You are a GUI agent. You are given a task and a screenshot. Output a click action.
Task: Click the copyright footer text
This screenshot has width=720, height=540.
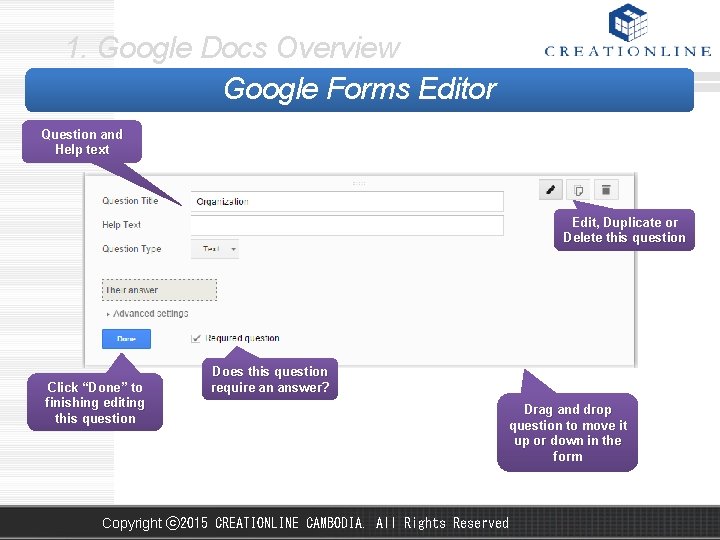(x=305, y=523)
